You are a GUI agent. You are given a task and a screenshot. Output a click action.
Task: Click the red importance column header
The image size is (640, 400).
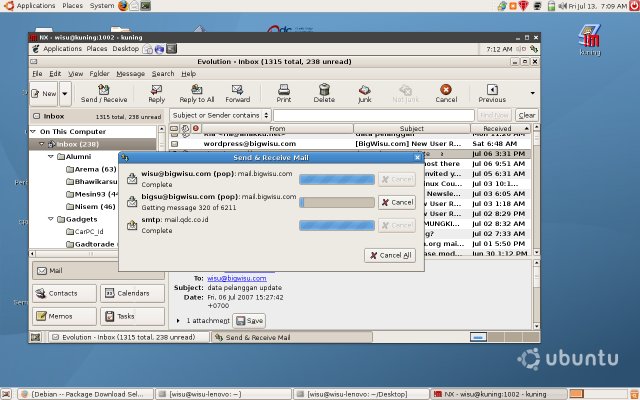(196, 129)
